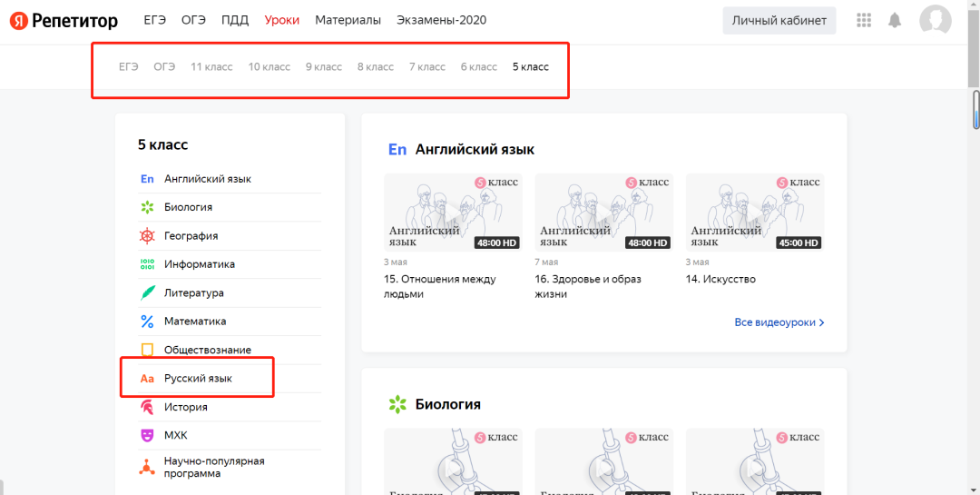The height and width of the screenshot is (495, 980).
Task: Click the География ship wheel icon
Action: click(147, 236)
